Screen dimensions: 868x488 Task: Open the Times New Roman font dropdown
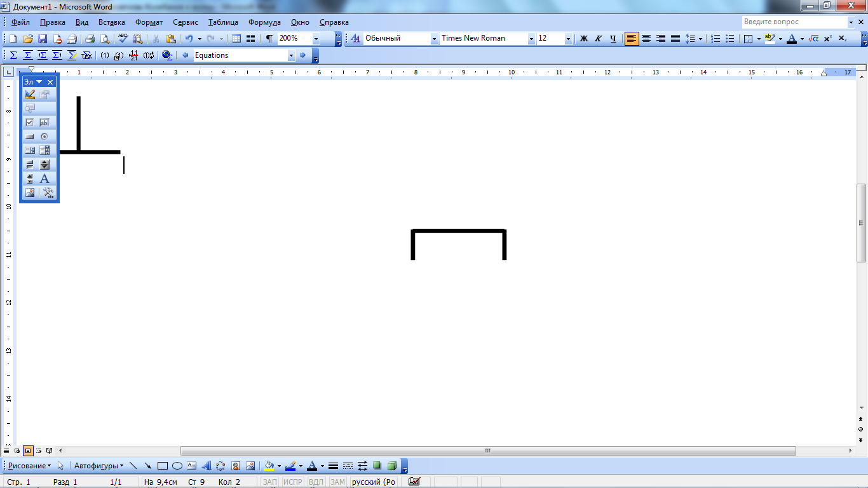click(531, 39)
